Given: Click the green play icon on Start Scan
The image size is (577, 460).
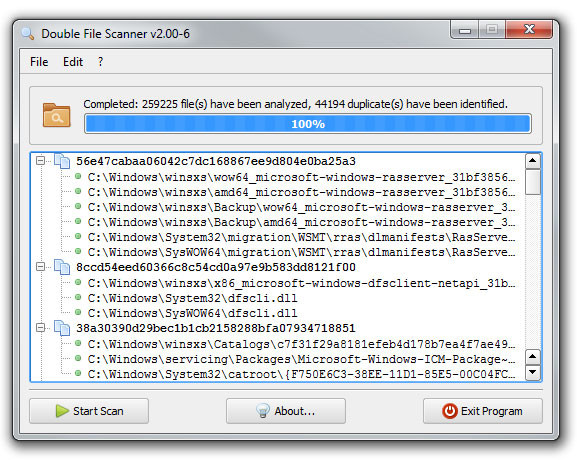Looking at the screenshot, I should coord(62,411).
